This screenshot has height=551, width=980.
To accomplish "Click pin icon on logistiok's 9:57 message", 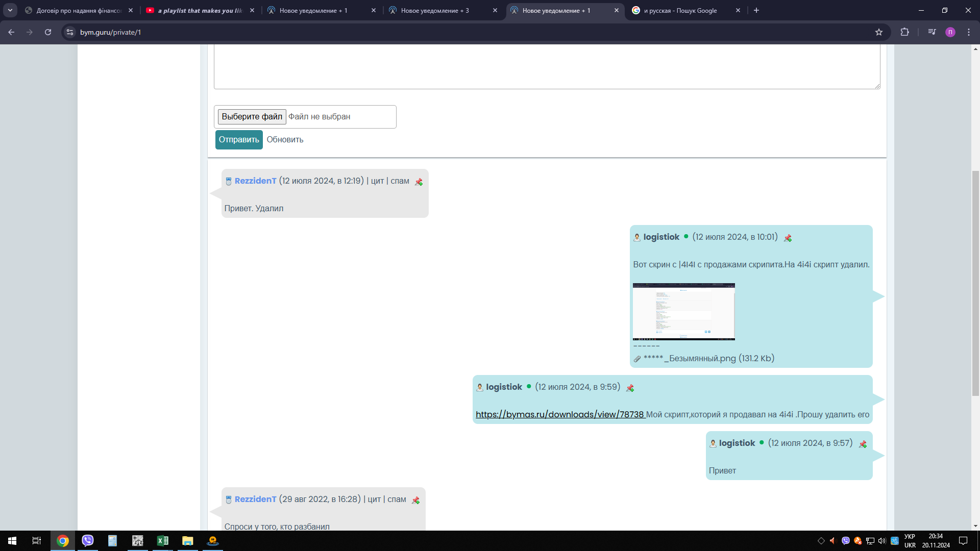I will pos(863,444).
